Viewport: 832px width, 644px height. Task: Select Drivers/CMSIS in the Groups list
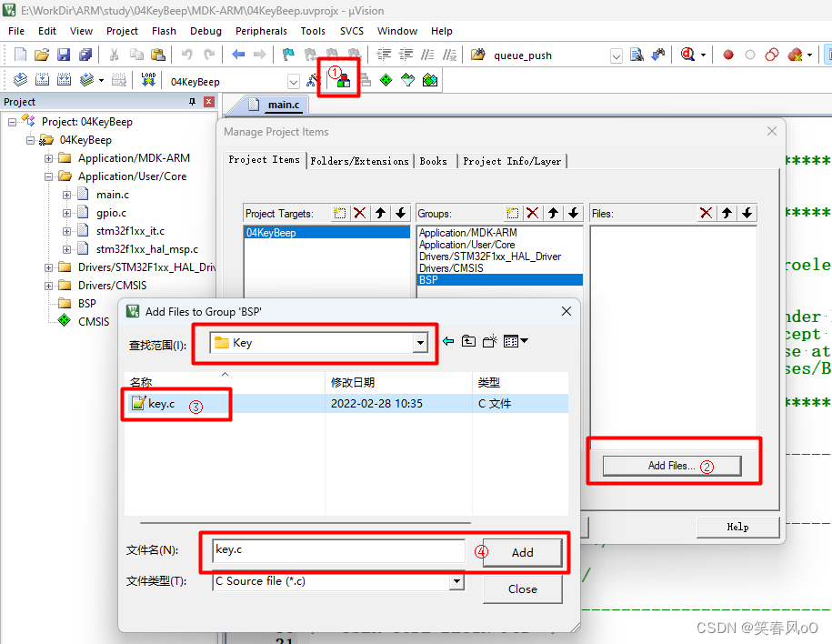pos(451,268)
